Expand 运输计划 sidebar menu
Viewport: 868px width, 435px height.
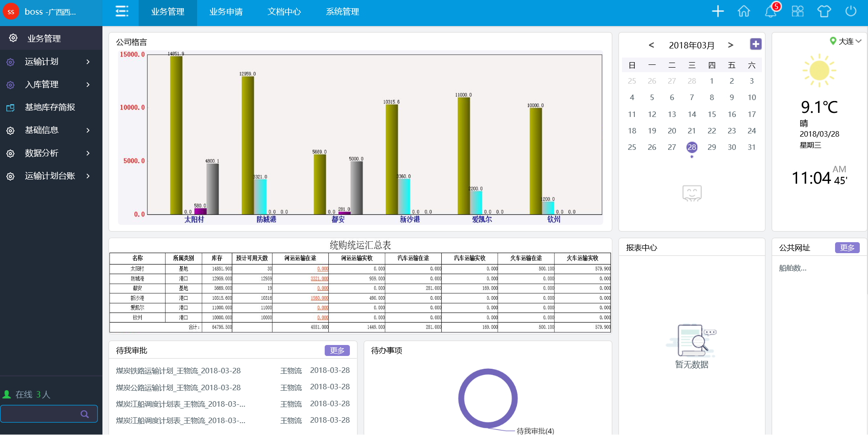50,62
